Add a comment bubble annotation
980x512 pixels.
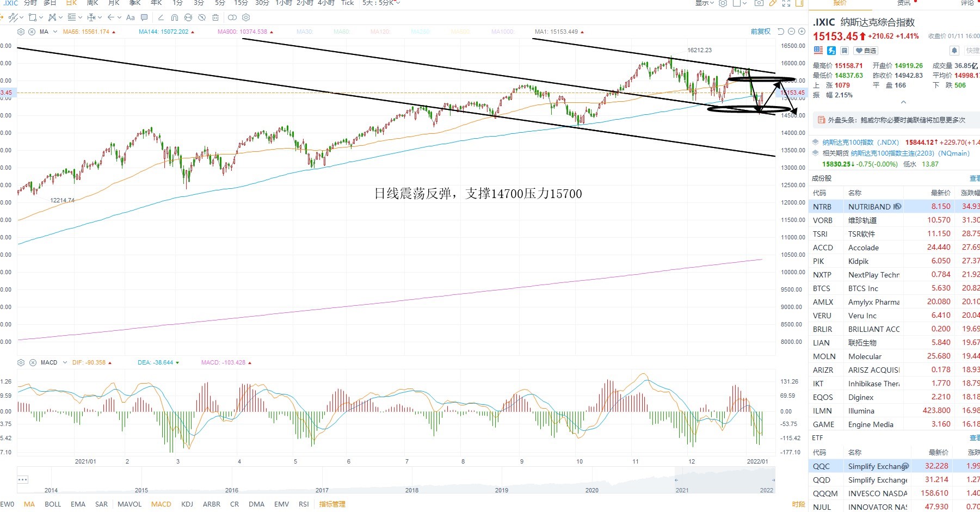click(144, 17)
